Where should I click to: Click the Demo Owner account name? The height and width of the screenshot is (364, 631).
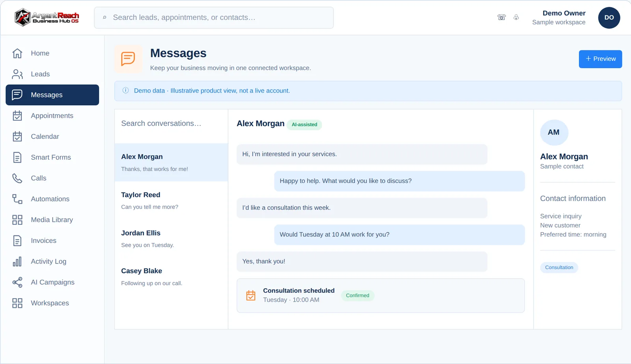pos(564,13)
